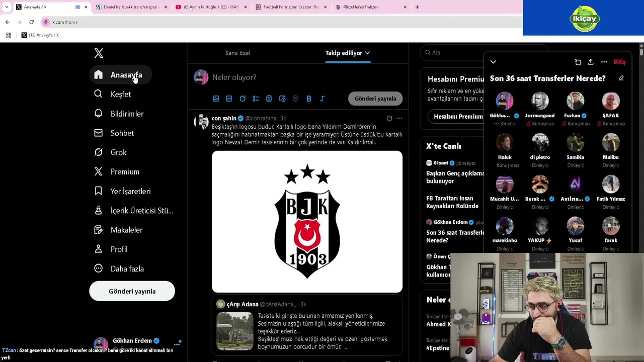The image size is (644, 362).
Task: Open the emoji picker in composer
Action: point(269,99)
